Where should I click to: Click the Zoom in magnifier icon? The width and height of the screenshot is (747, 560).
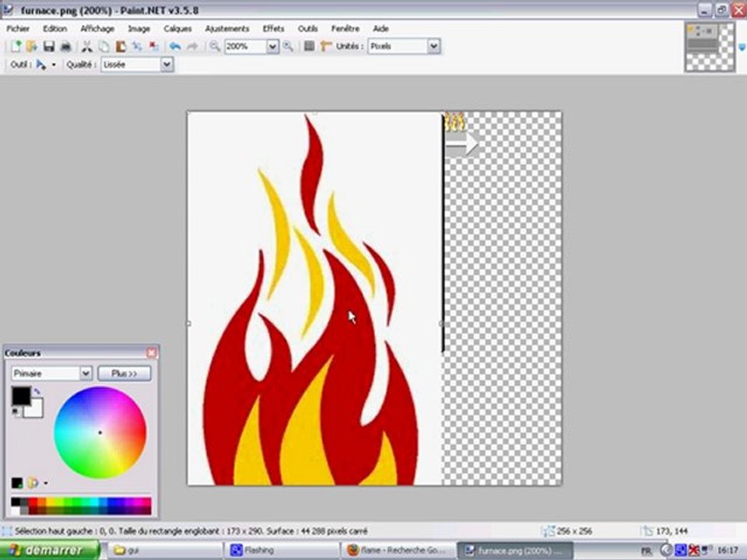point(288,46)
